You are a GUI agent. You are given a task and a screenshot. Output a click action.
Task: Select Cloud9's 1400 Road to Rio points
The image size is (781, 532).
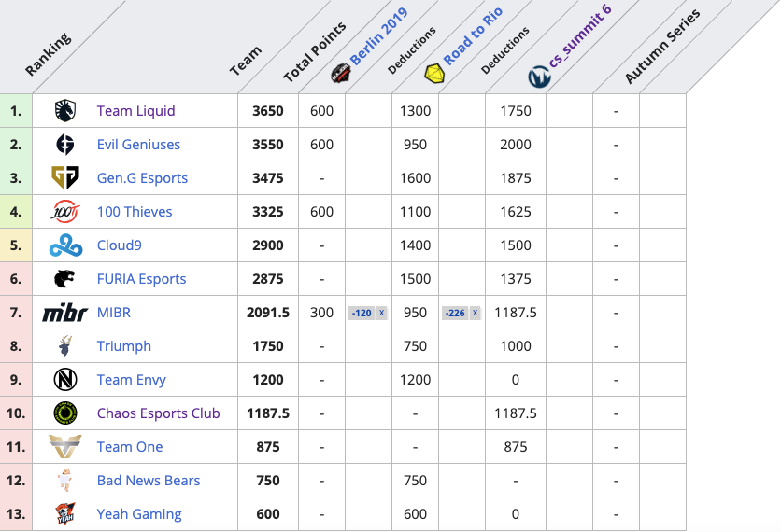click(x=416, y=245)
